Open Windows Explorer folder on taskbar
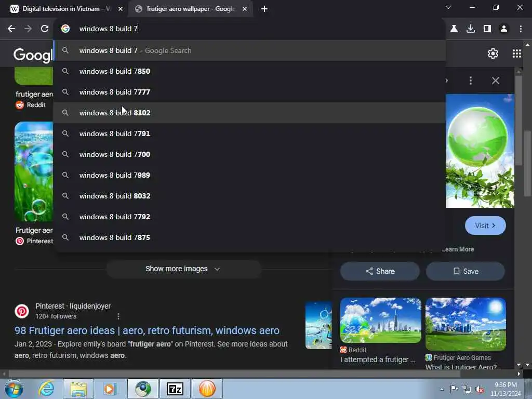 78,389
